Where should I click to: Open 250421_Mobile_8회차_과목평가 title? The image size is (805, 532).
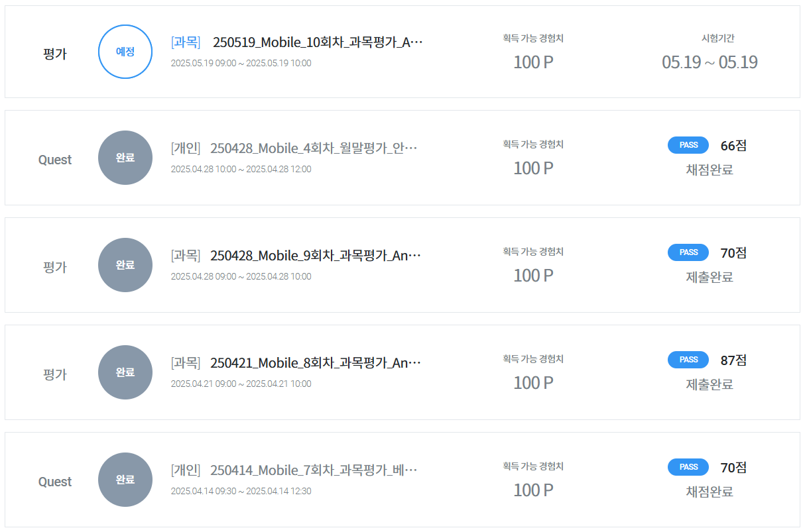[x=316, y=363]
